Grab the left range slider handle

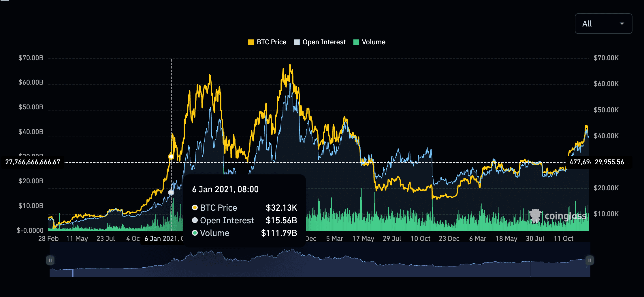[50, 260]
